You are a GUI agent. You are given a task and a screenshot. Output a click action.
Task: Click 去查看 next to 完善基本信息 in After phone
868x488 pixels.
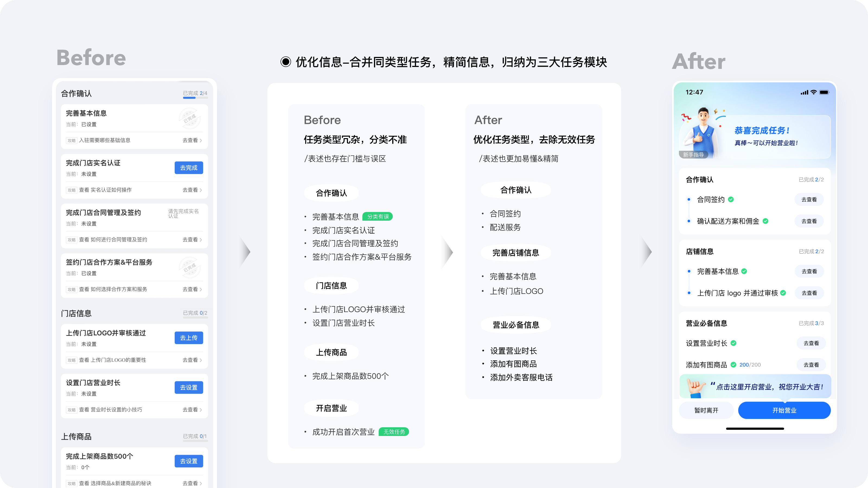click(809, 271)
